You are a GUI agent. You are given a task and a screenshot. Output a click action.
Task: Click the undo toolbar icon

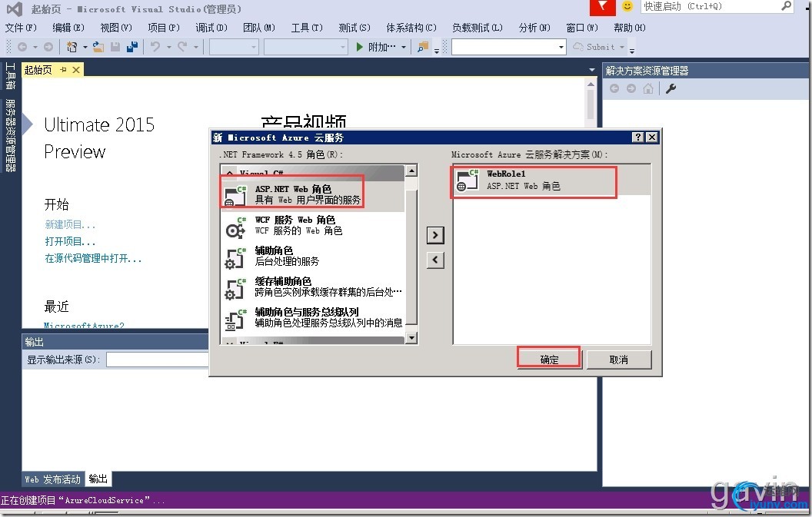point(155,47)
